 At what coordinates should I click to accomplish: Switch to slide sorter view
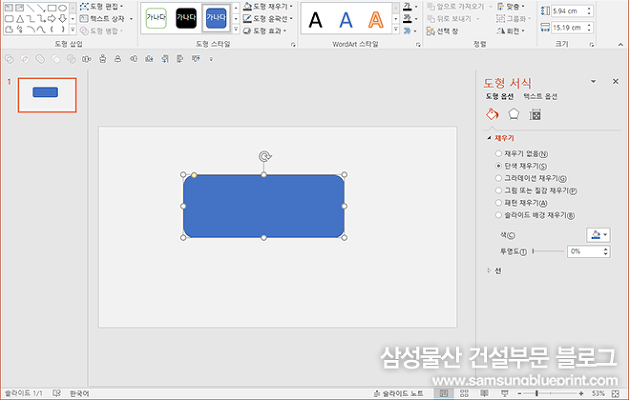(x=464, y=394)
